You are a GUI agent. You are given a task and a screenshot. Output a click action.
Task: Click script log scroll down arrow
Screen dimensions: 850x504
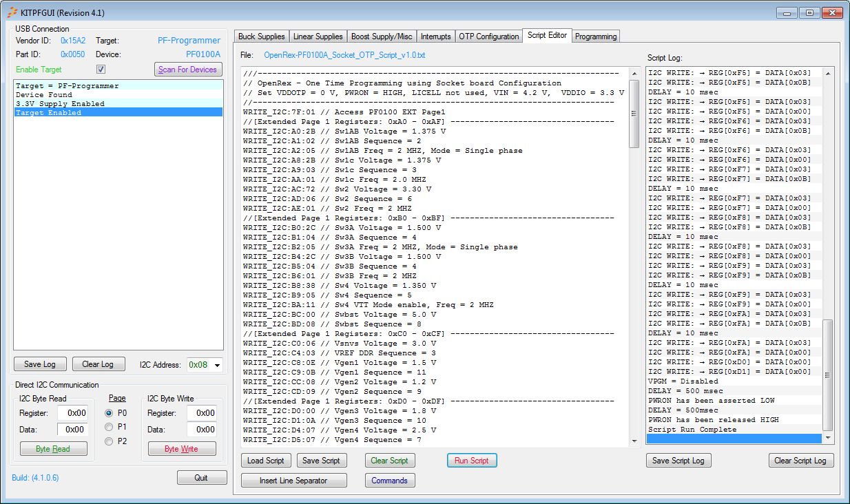coord(828,437)
